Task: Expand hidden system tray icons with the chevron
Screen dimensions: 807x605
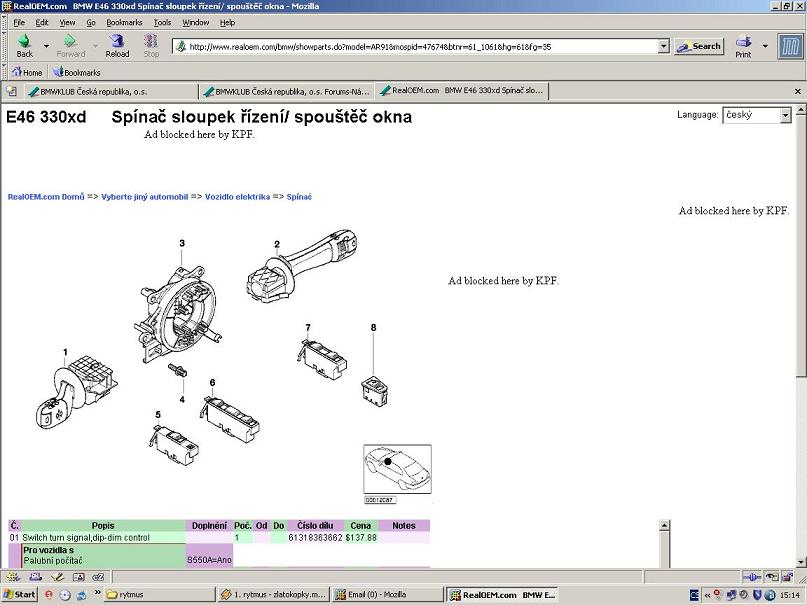Action: click(707, 595)
